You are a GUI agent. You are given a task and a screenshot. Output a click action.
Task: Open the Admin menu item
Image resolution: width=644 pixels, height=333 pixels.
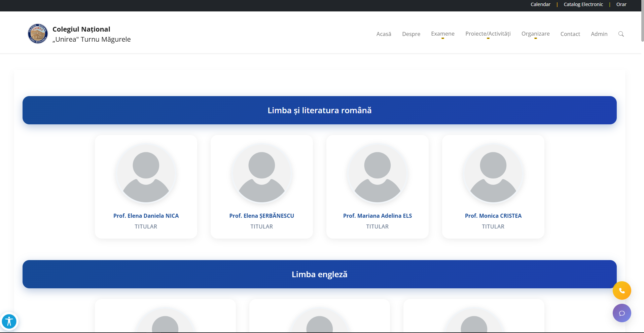599,34
